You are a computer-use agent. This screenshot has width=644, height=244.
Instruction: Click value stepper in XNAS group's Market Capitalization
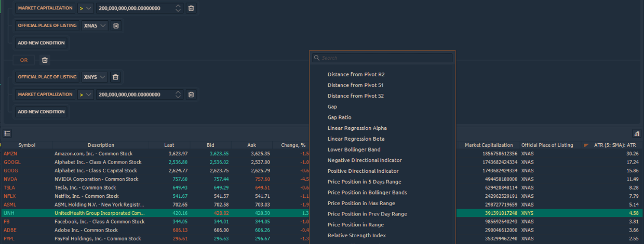coord(179,8)
